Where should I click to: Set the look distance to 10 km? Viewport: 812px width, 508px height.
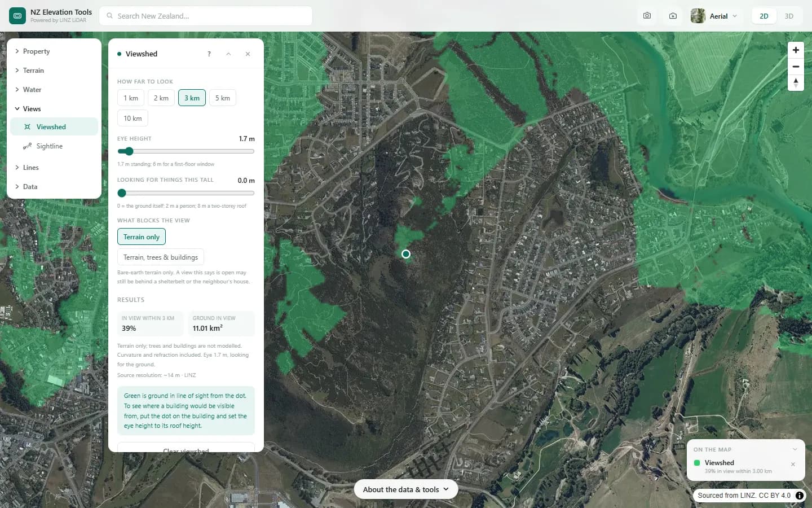tap(133, 119)
